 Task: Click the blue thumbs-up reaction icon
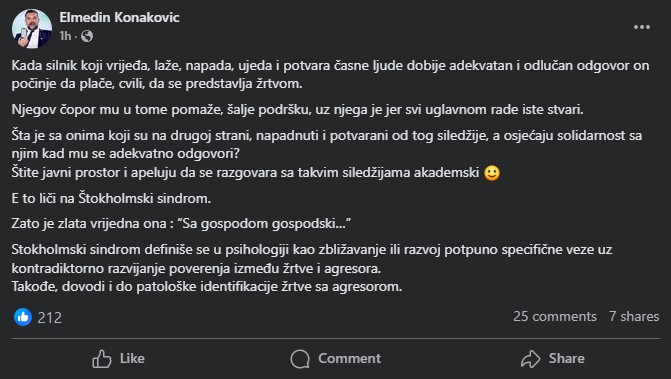coord(23,317)
